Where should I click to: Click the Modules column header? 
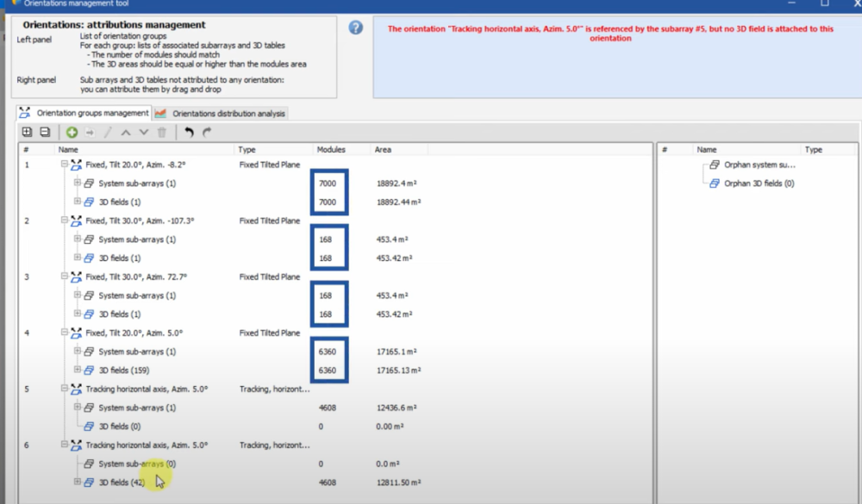(x=331, y=149)
